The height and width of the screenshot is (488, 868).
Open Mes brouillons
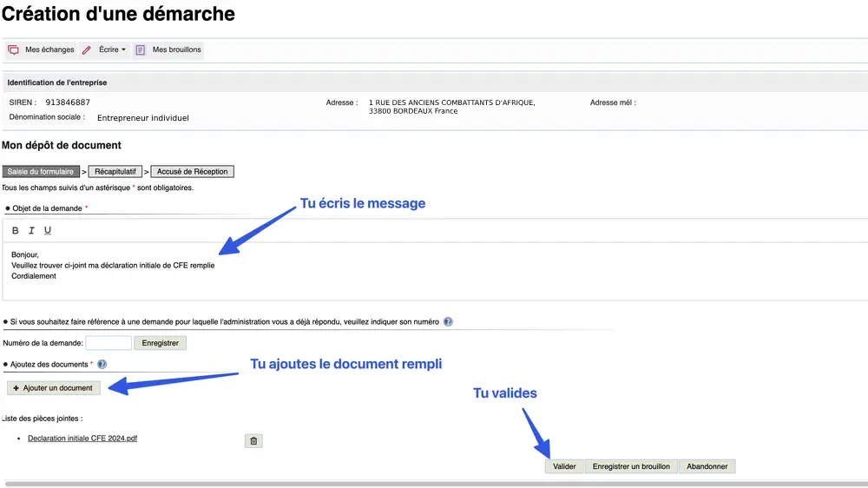tap(168, 49)
